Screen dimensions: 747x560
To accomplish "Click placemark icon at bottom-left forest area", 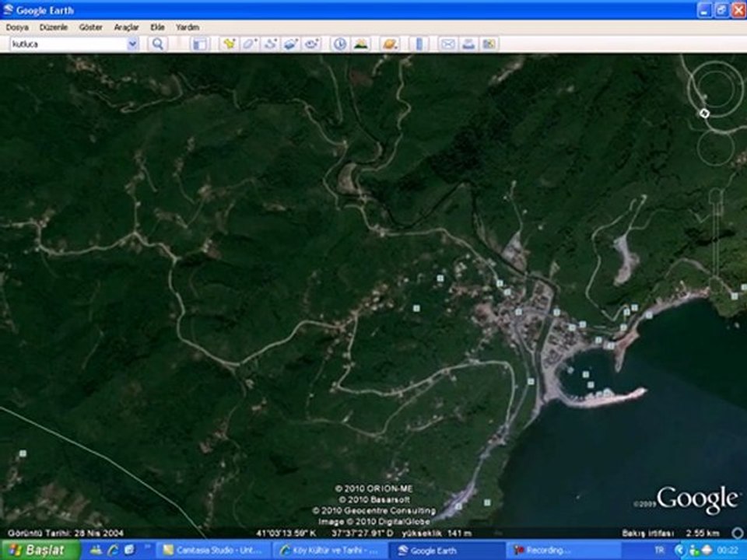I will 23,453.
